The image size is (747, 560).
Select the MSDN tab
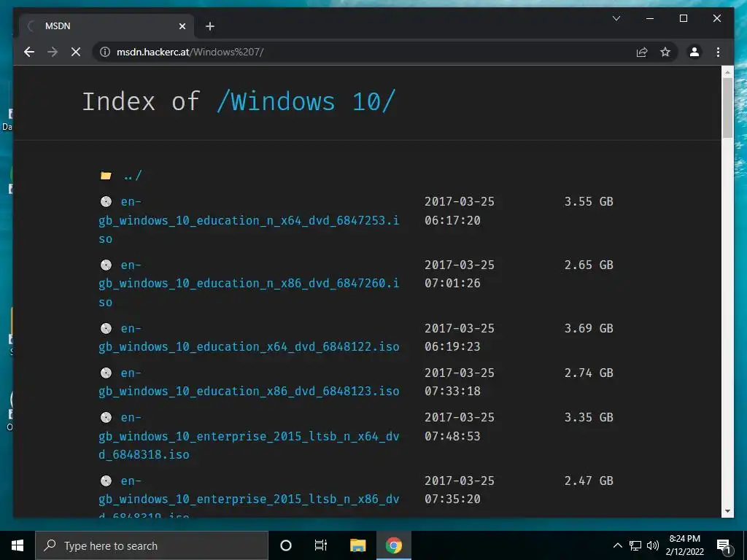107,26
